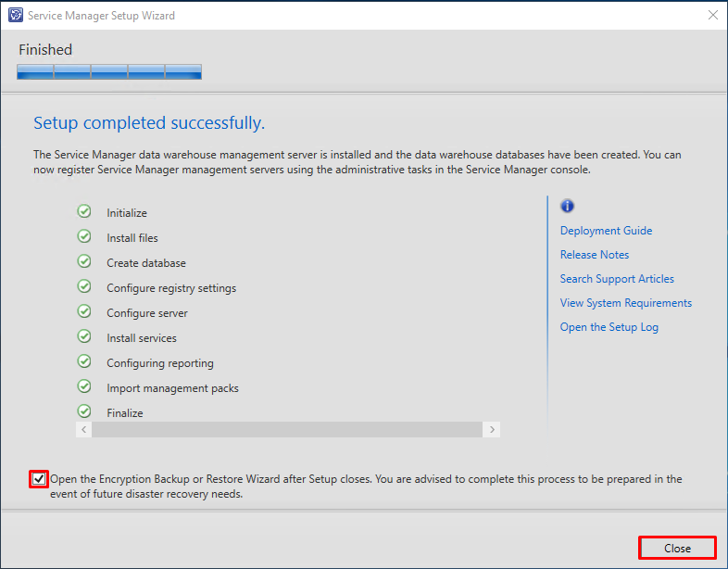Screen dimensions: 728x569
Task: Click the checkmark icon next to Finalize
Action: pyautogui.click(x=84, y=411)
